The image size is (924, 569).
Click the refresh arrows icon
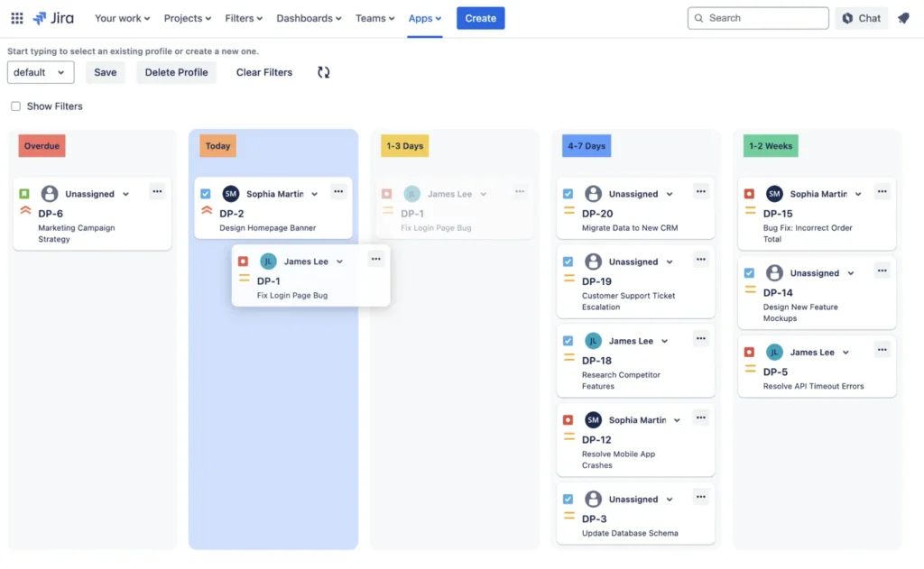[324, 72]
